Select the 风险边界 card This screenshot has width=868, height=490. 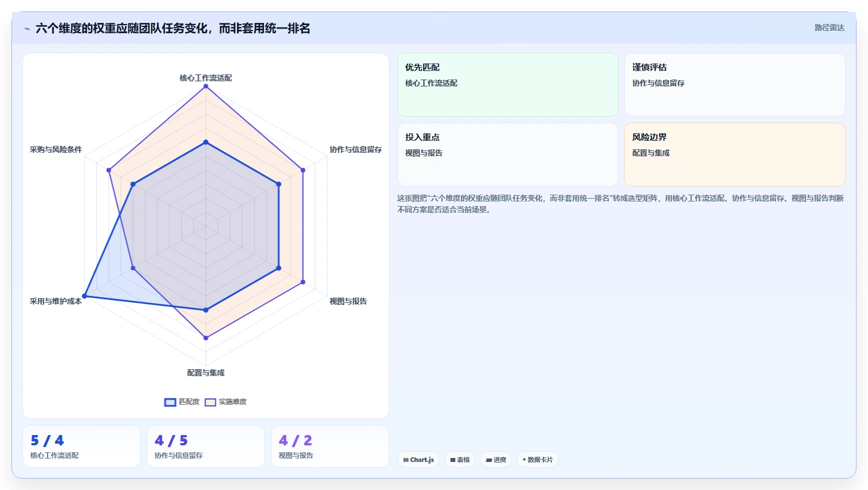click(735, 155)
